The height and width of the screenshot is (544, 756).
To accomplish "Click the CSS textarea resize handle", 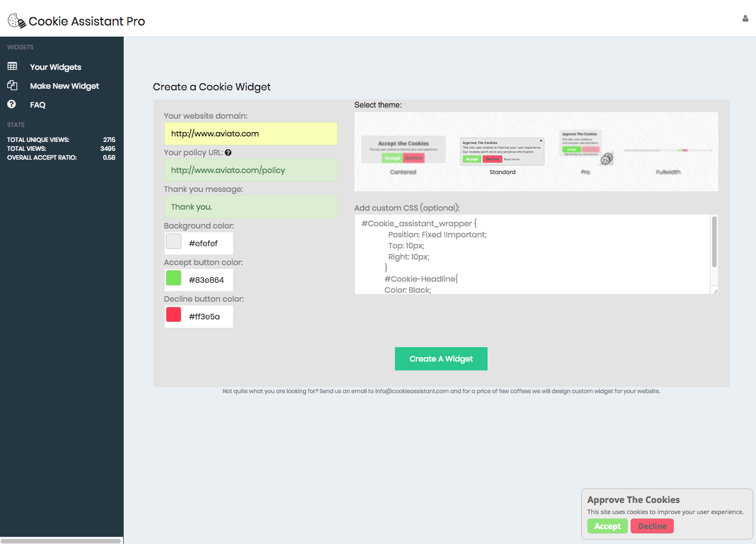I will coord(715,291).
